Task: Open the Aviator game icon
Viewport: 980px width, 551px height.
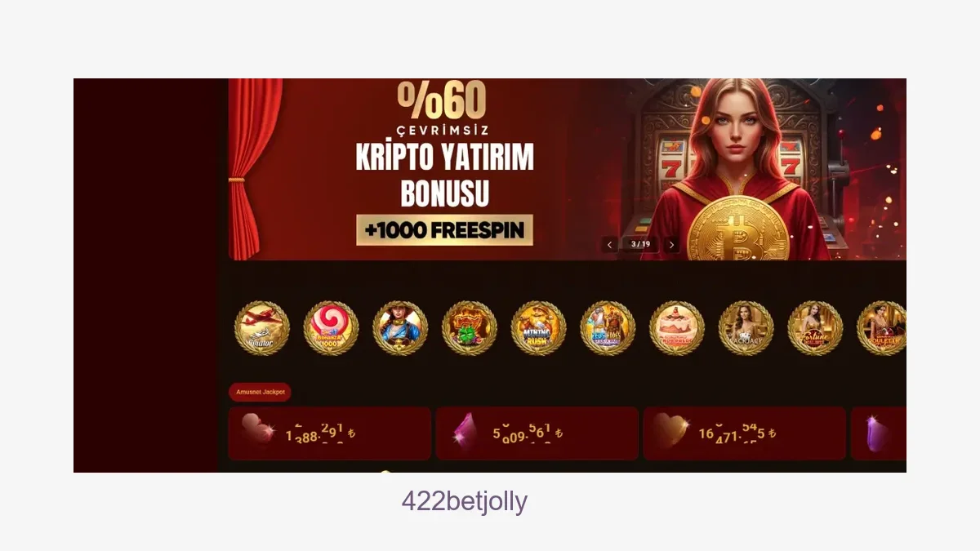Action: (262, 328)
